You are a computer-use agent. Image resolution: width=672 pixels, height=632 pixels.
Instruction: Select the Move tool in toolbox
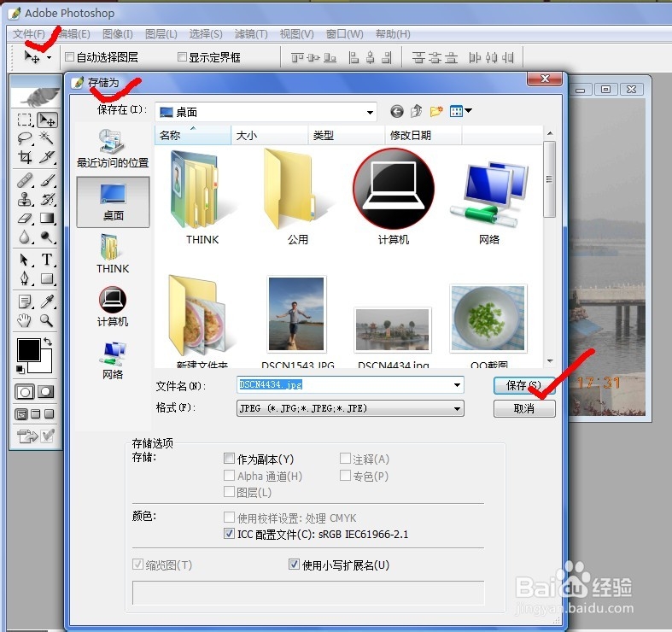pyautogui.click(x=46, y=120)
